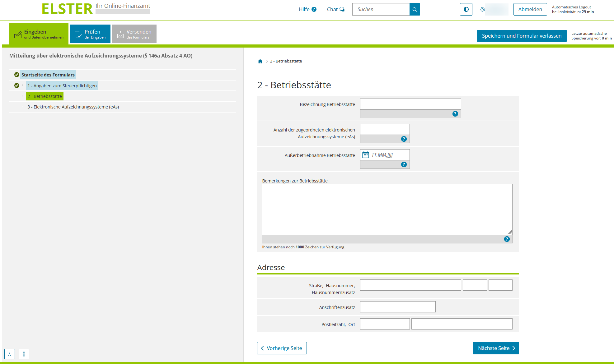Select the Eingeben tab
614x364 pixels.
pyautogui.click(x=39, y=34)
